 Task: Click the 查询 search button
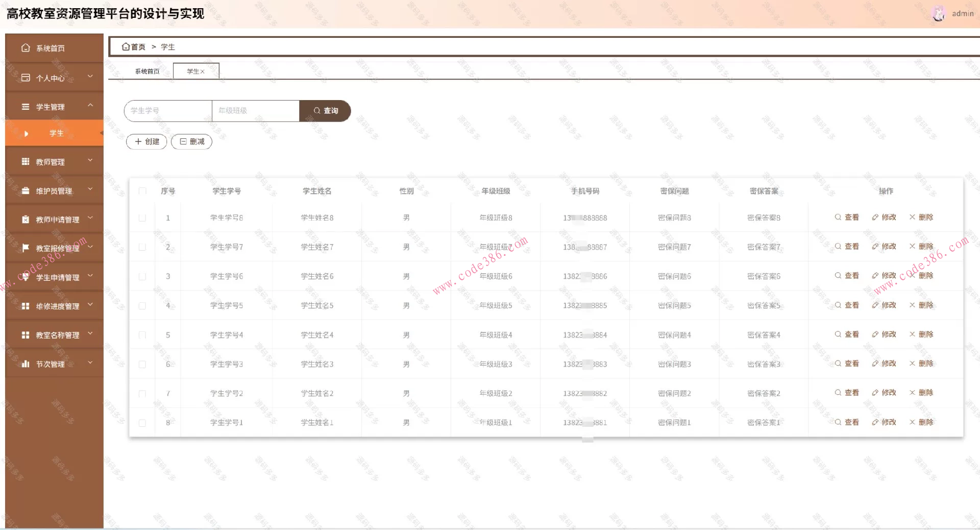325,111
